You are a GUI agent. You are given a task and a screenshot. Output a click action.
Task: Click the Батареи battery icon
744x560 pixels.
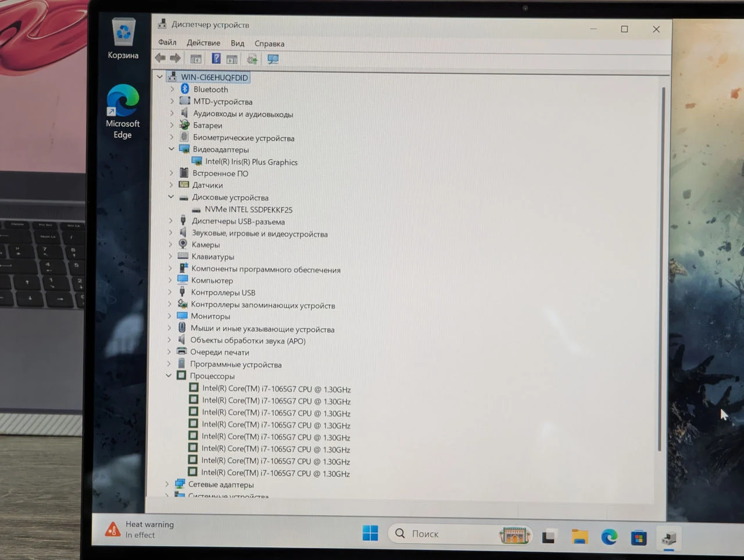coord(184,125)
